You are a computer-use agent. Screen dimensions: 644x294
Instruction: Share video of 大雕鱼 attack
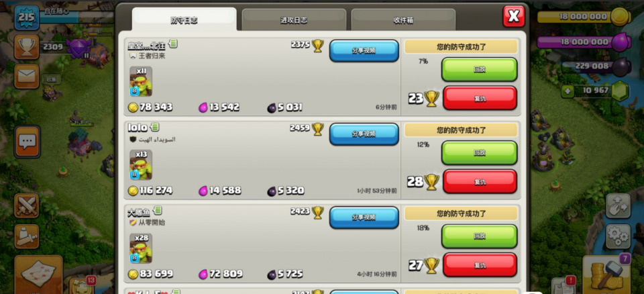coord(364,217)
